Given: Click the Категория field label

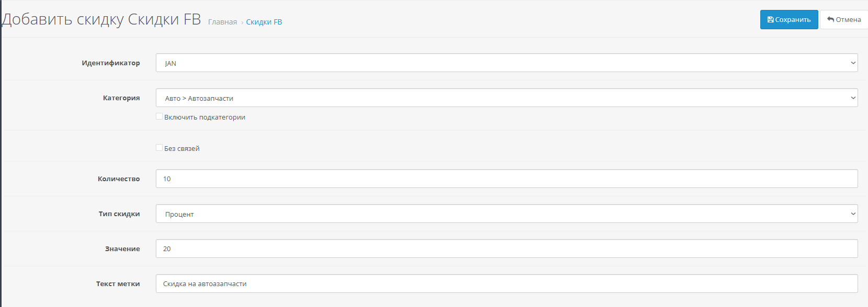Looking at the screenshot, I should click(x=121, y=98).
